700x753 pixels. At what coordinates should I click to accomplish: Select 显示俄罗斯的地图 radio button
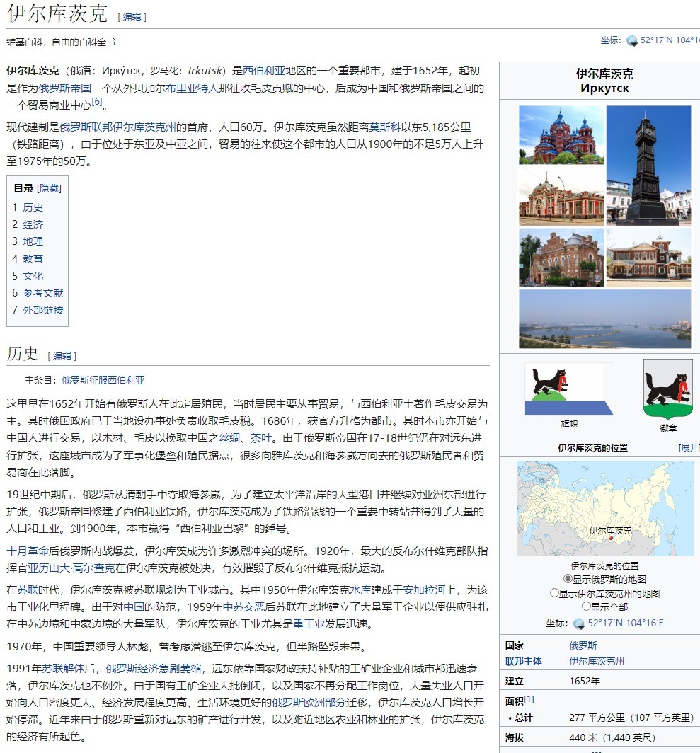568,579
